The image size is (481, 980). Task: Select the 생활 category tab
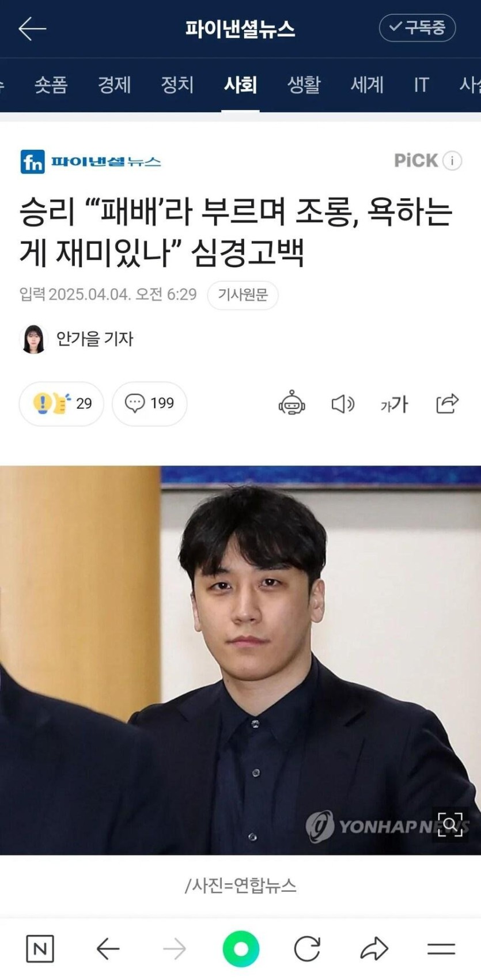(x=304, y=85)
